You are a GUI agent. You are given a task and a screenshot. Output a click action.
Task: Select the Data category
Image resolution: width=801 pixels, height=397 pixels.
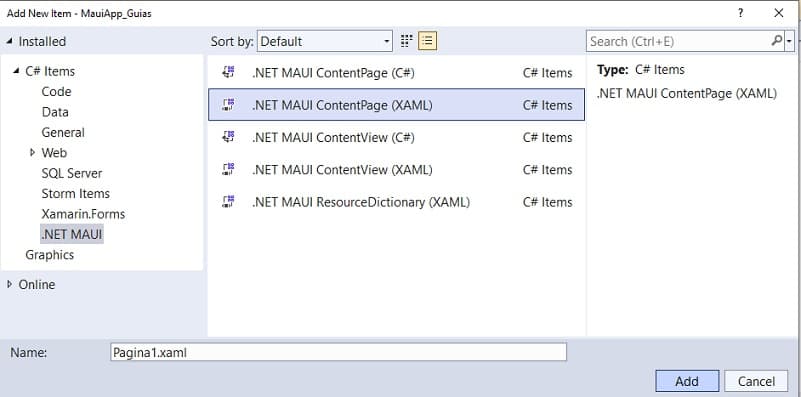(x=55, y=112)
